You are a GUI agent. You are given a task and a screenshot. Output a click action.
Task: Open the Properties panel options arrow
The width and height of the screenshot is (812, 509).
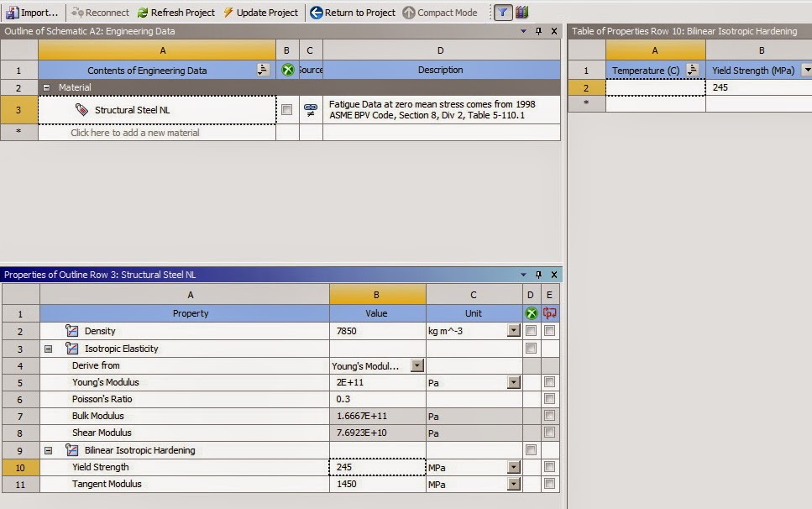(x=523, y=275)
